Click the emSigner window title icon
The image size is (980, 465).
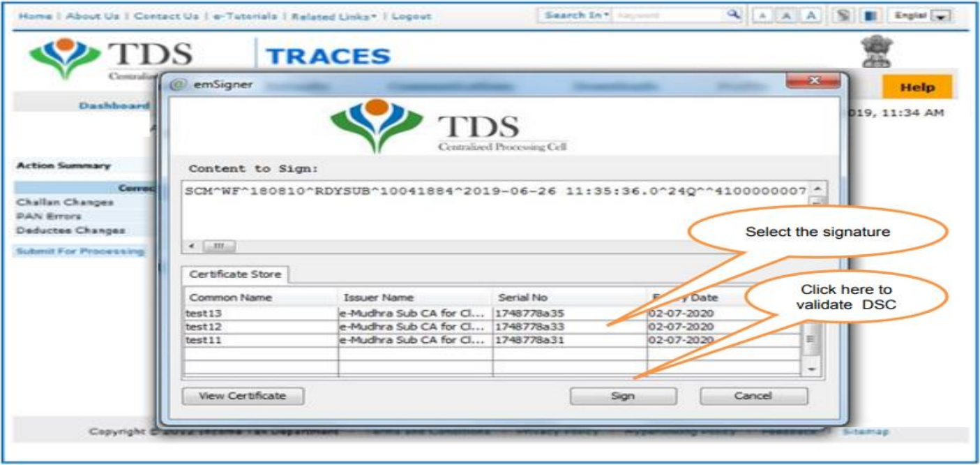point(179,84)
